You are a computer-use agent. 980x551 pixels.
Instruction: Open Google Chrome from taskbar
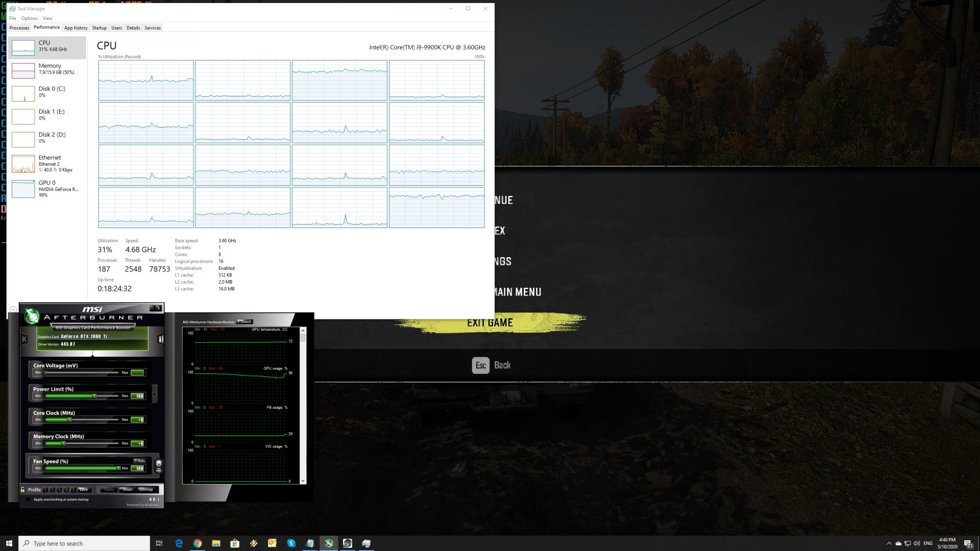[198, 543]
